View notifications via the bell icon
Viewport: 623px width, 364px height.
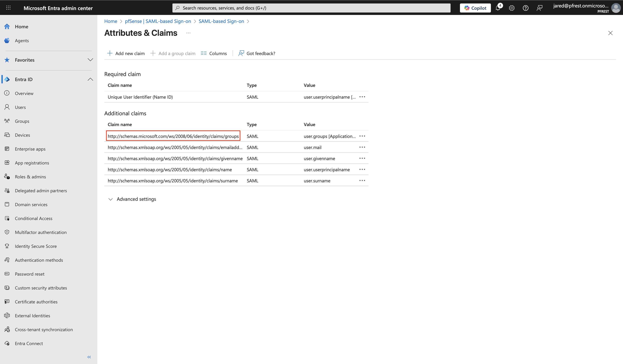498,8
